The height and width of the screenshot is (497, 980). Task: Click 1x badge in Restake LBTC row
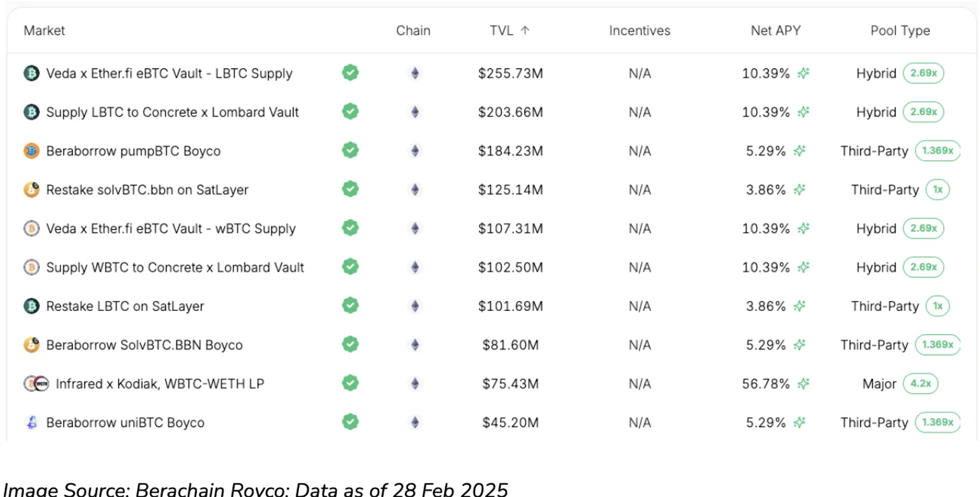tap(938, 306)
